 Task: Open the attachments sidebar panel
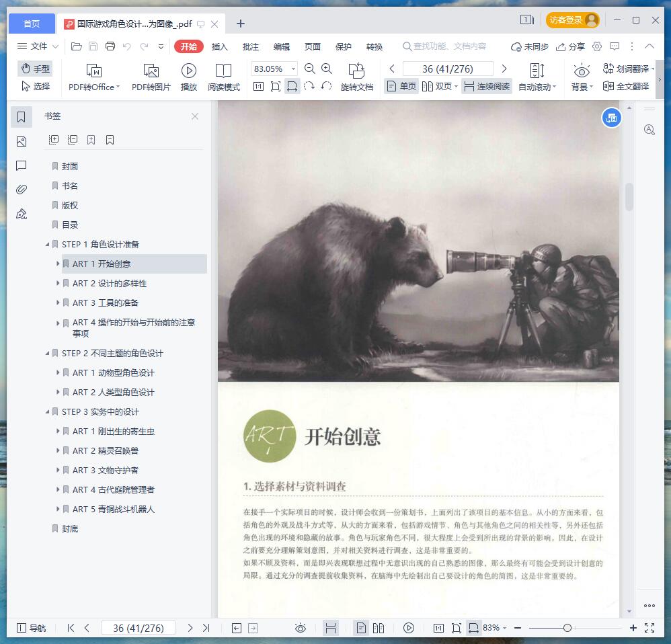click(x=22, y=190)
